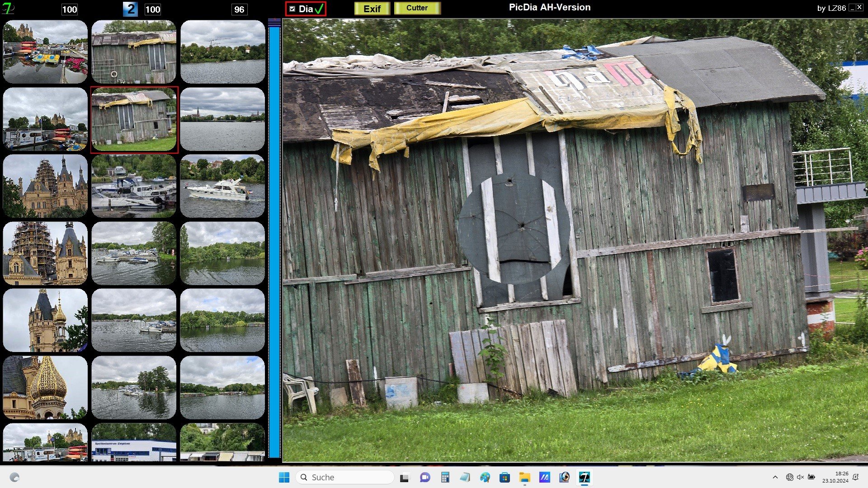Open the Windows Start menu
This screenshot has width=868, height=488.
pos(284,477)
